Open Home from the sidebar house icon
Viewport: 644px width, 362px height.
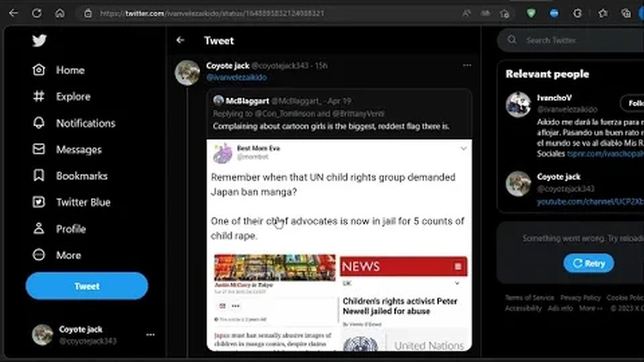tap(39, 70)
